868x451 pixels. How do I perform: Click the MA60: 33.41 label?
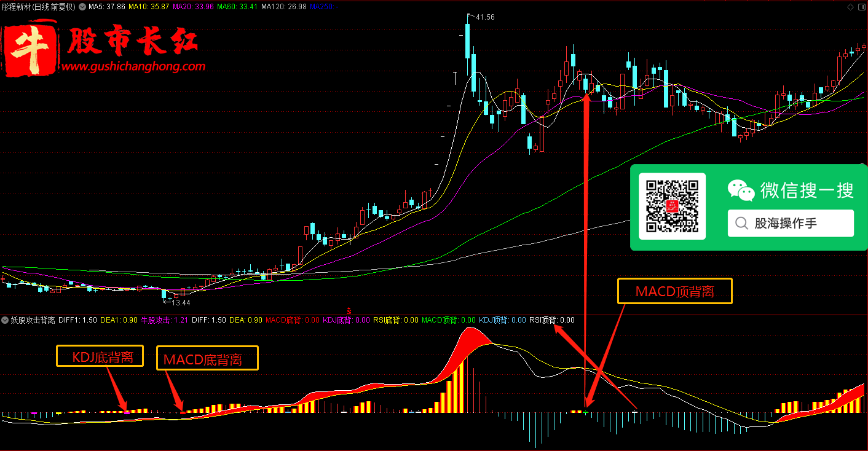[x=237, y=7]
